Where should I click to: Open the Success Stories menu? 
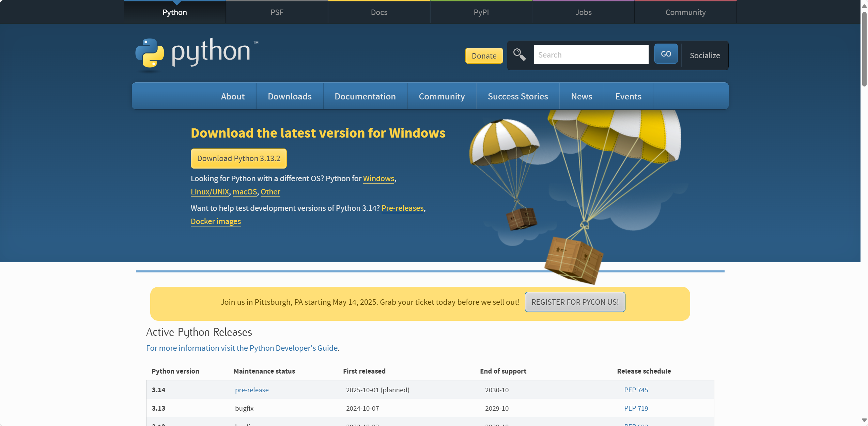point(517,96)
